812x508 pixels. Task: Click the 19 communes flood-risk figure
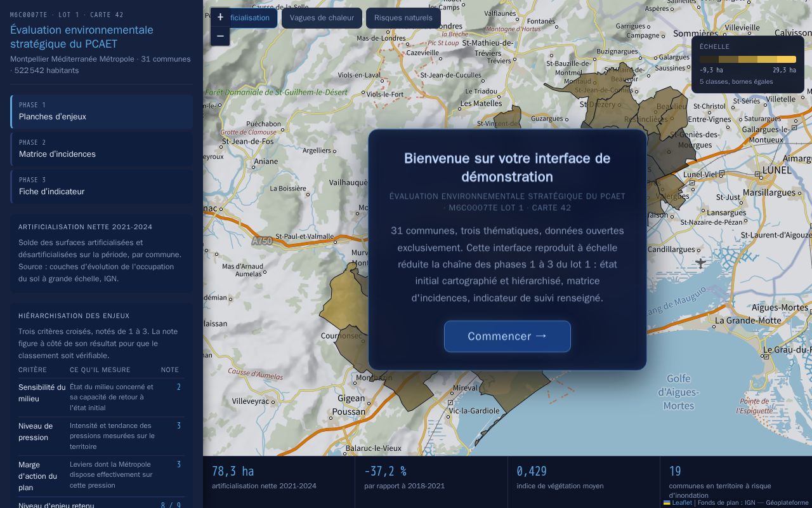(x=675, y=471)
